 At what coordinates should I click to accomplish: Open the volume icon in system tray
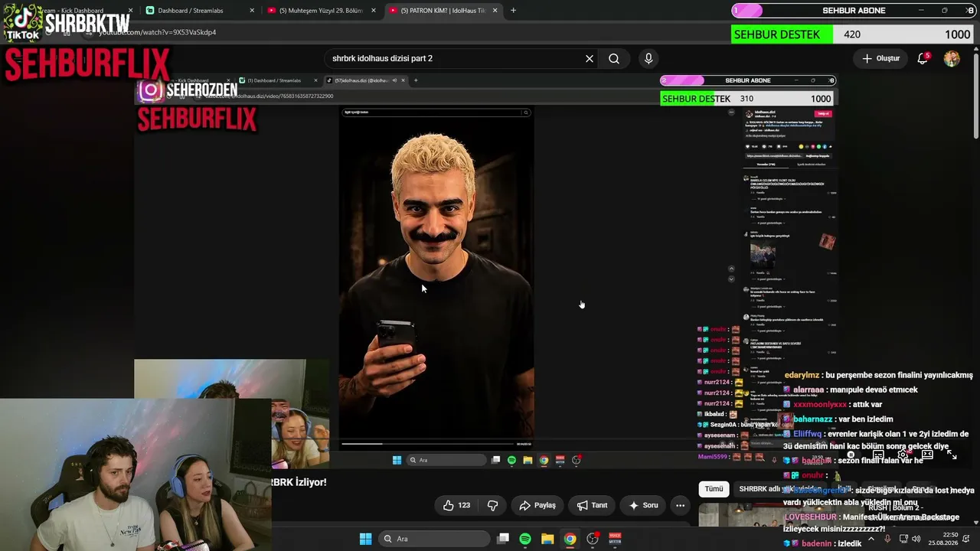click(918, 539)
